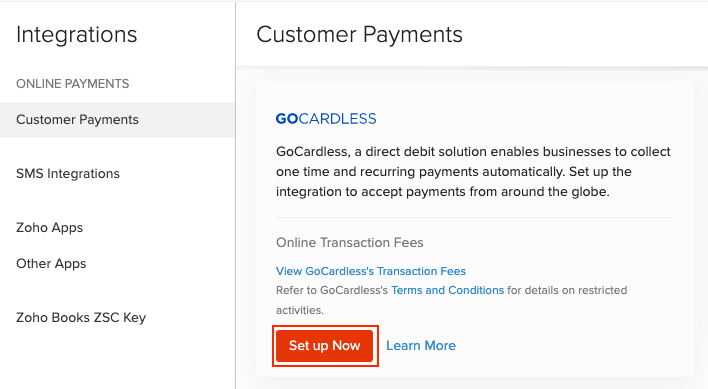Open the Learn More link

pos(421,346)
